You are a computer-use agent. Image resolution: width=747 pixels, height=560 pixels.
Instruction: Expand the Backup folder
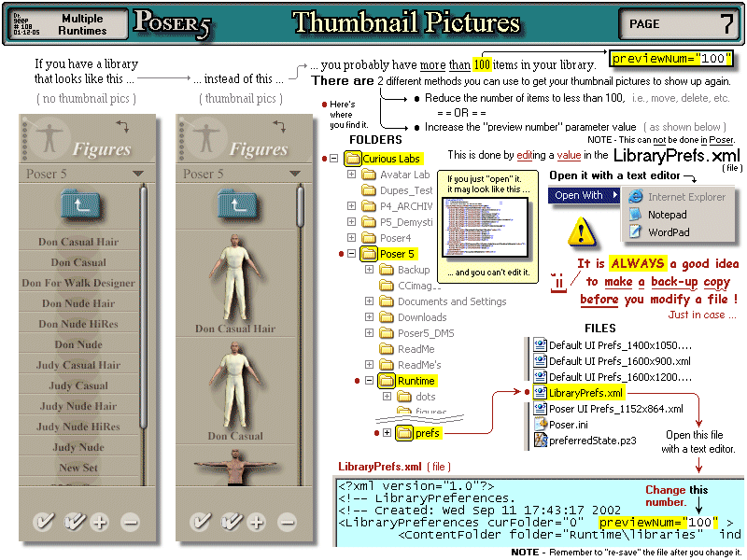click(x=369, y=270)
